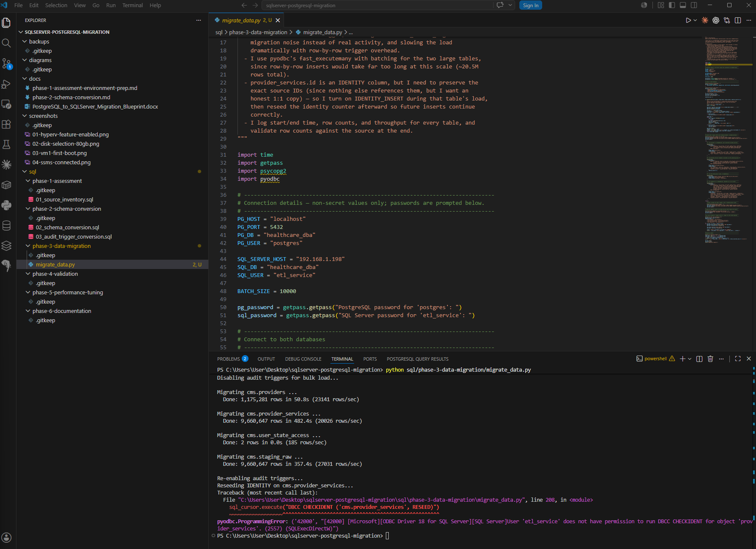This screenshot has width=756, height=549.
Task: Switch to the PORTS panel tab
Action: [x=370, y=359]
